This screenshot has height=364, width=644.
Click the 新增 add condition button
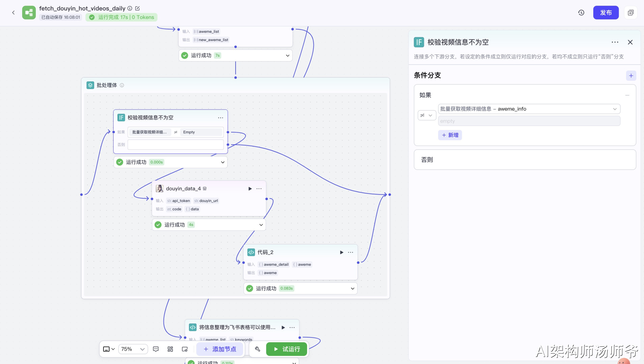(450, 135)
